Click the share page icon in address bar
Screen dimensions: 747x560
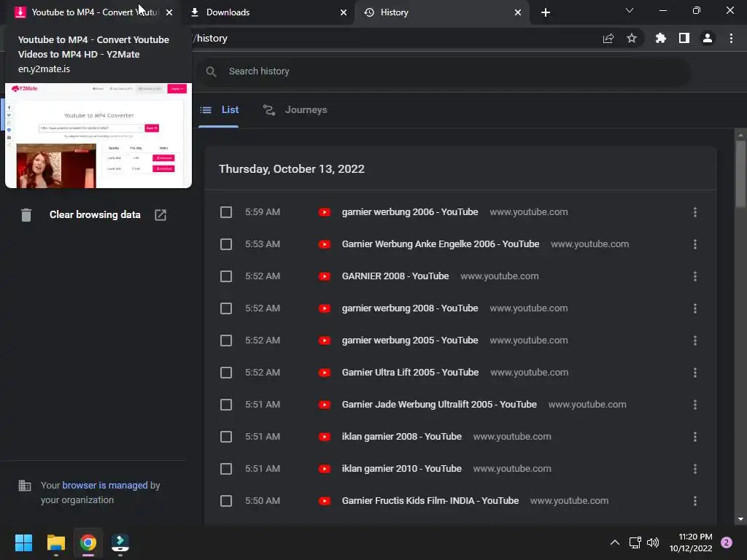coord(608,38)
